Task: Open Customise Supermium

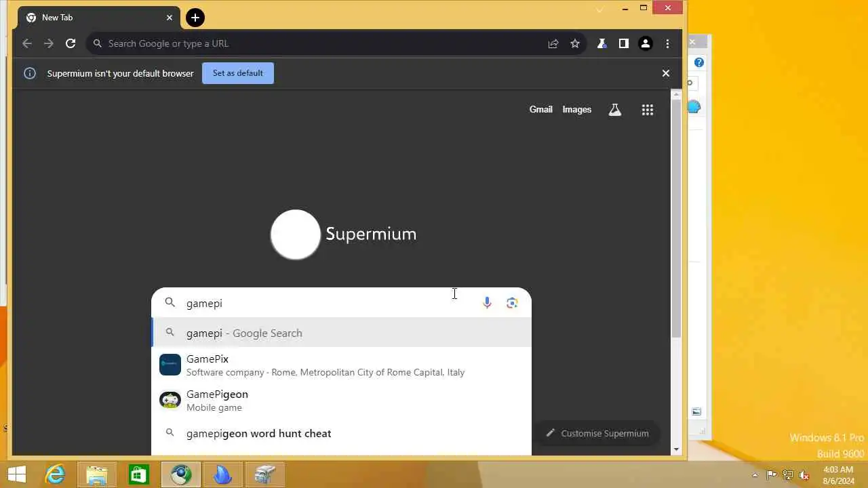Action: click(x=597, y=433)
